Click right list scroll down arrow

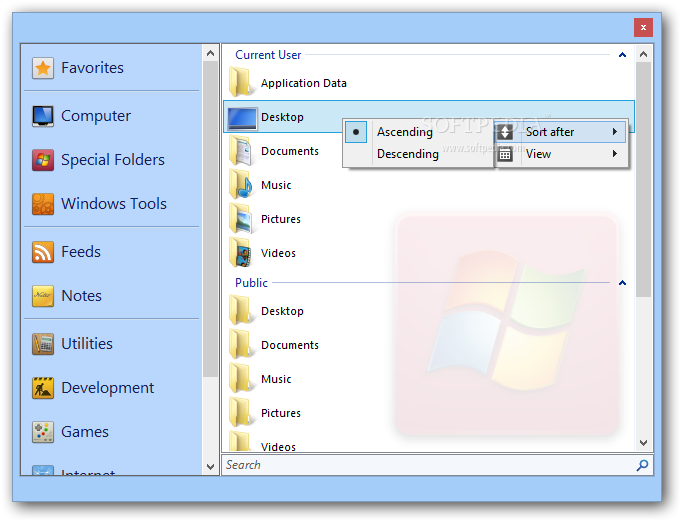pos(644,443)
